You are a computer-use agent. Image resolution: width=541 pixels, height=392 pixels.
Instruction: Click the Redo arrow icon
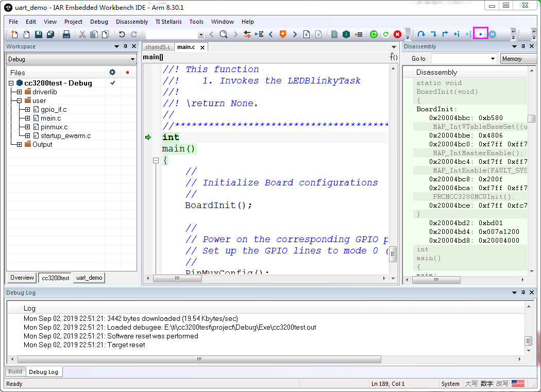pyautogui.click(x=134, y=34)
